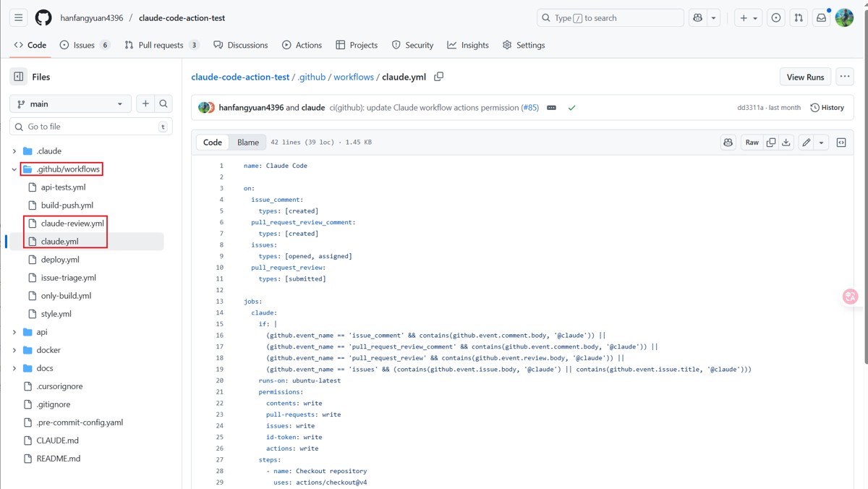Open .gitignore file
Image resolution: width=868 pixels, height=489 pixels.
[x=53, y=404]
